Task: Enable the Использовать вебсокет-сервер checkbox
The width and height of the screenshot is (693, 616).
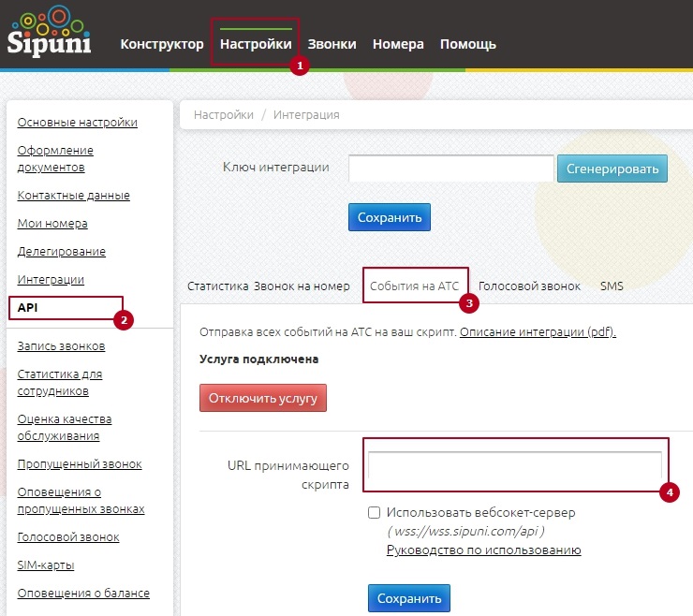Action: (375, 513)
